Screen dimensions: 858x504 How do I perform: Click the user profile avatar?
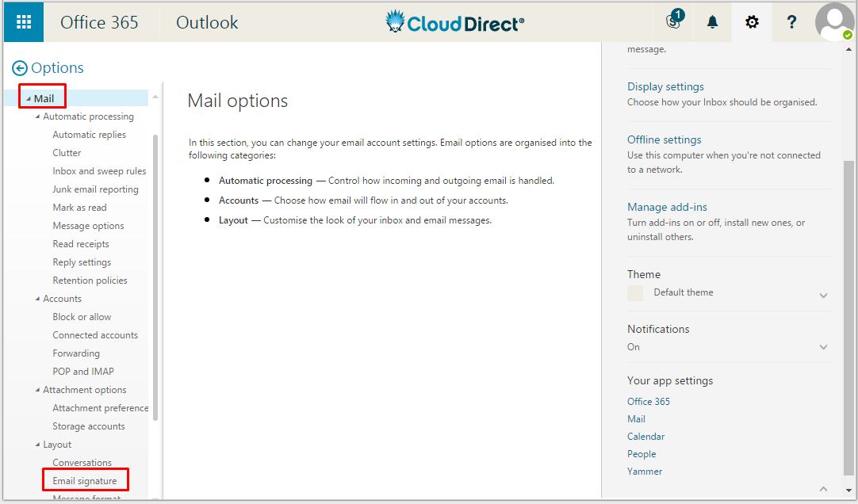click(834, 22)
